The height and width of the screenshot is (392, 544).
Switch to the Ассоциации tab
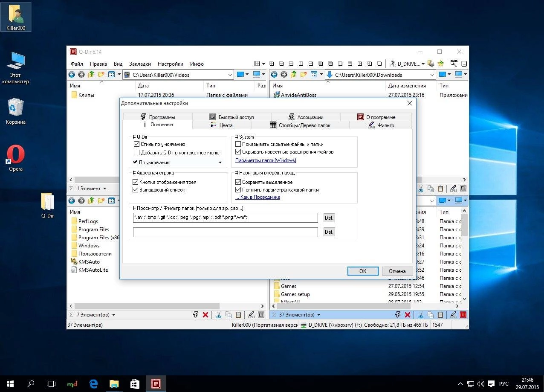click(x=306, y=117)
